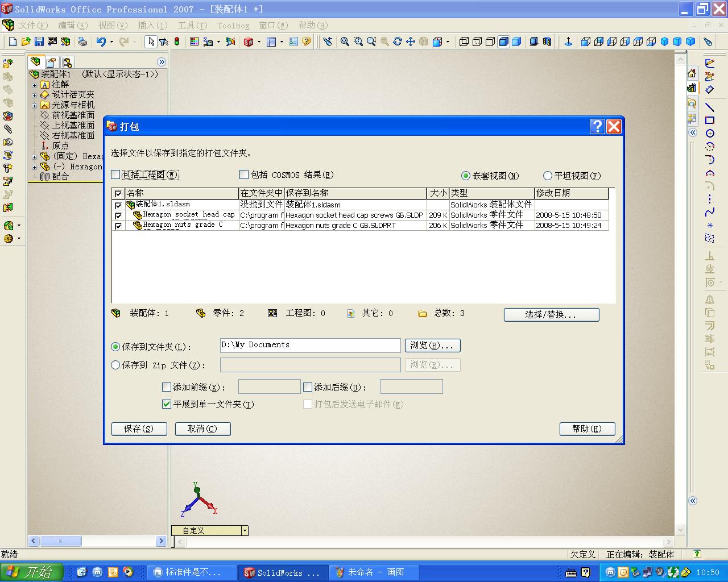
Task: Expand the (固定) Hexagon component node
Action: [34, 156]
